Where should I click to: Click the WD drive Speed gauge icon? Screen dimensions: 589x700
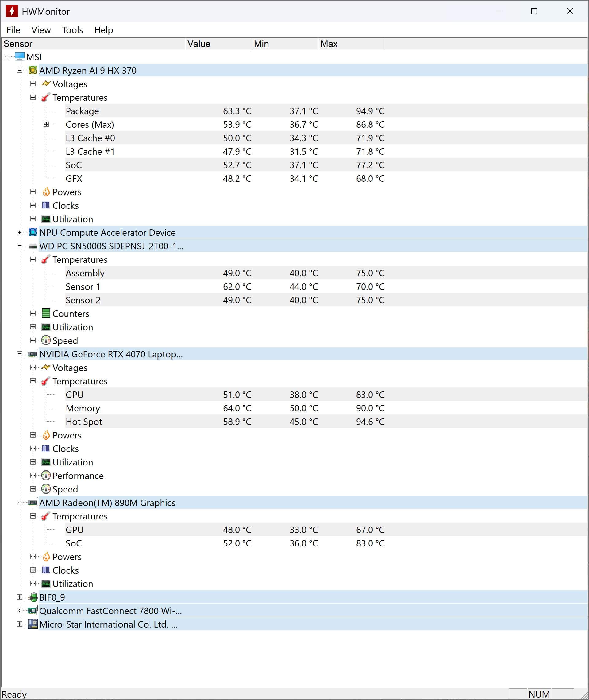(46, 340)
